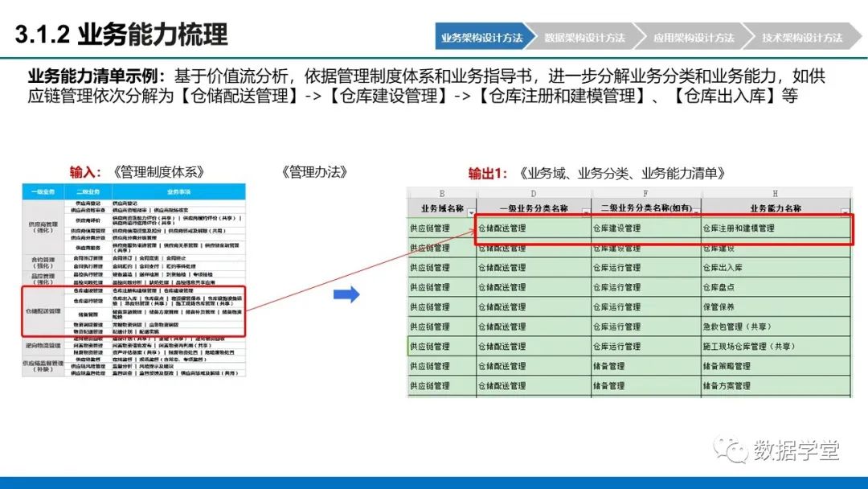
Task: Click the 仓库出入库 capability cell
Action: (x=725, y=267)
